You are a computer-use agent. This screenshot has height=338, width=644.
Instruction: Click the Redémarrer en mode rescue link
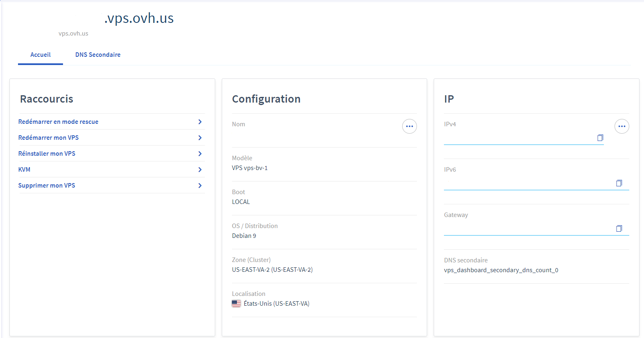point(59,122)
